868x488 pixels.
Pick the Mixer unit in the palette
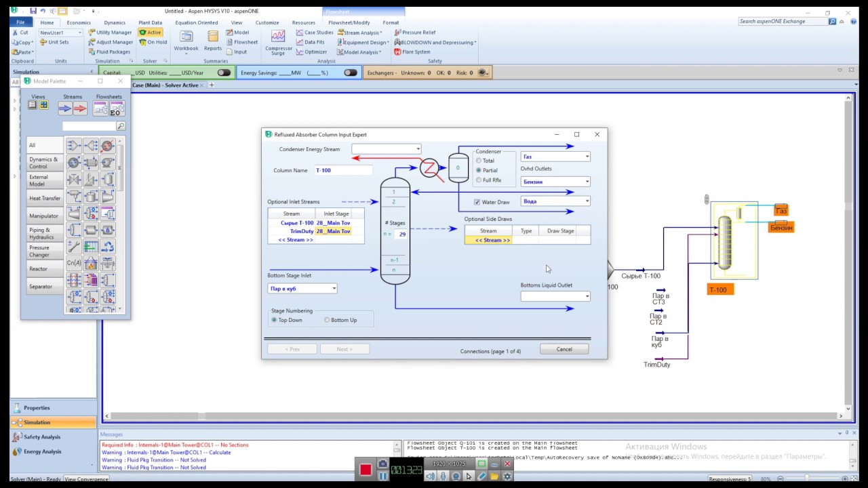74,145
